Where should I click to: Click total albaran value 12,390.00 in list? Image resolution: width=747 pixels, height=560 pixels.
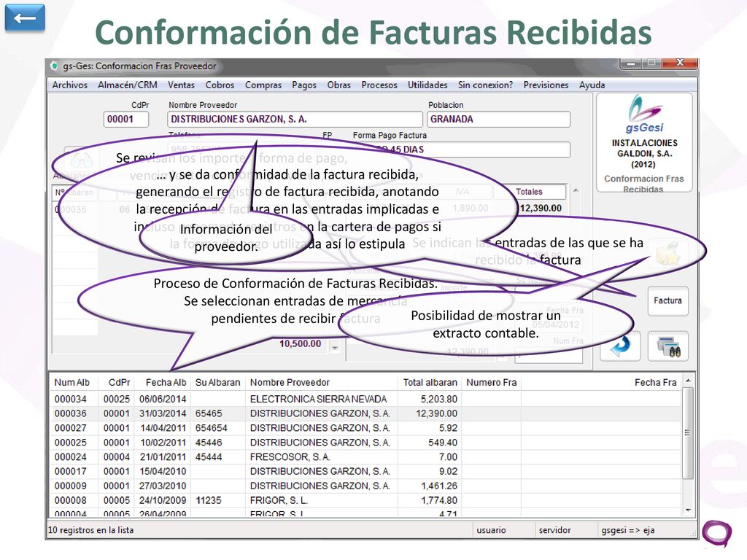click(x=436, y=413)
